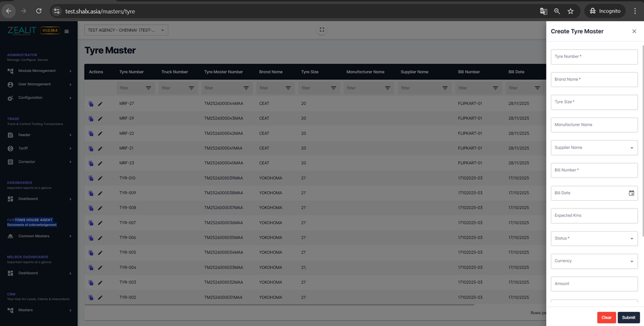
Task: Open the Bill Date calendar picker icon
Action: click(x=631, y=193)
